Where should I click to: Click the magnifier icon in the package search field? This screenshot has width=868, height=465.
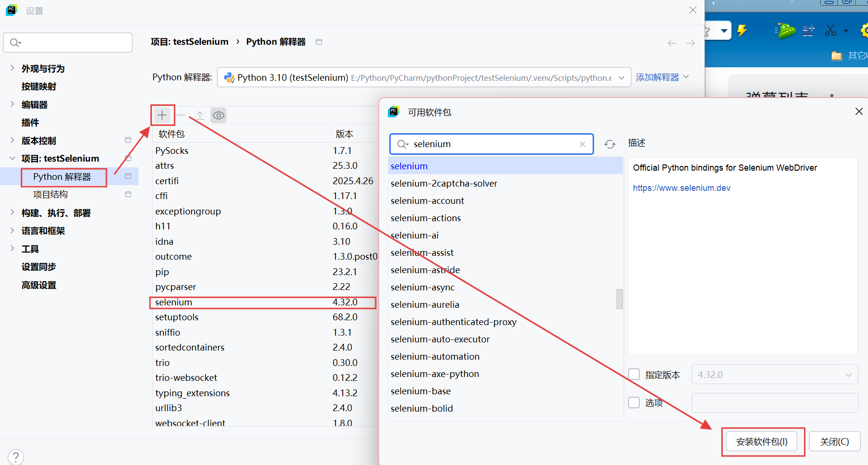pos(403,144)
